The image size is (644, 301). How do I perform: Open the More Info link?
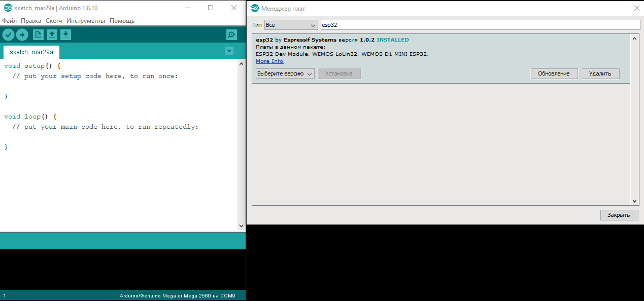269,61
